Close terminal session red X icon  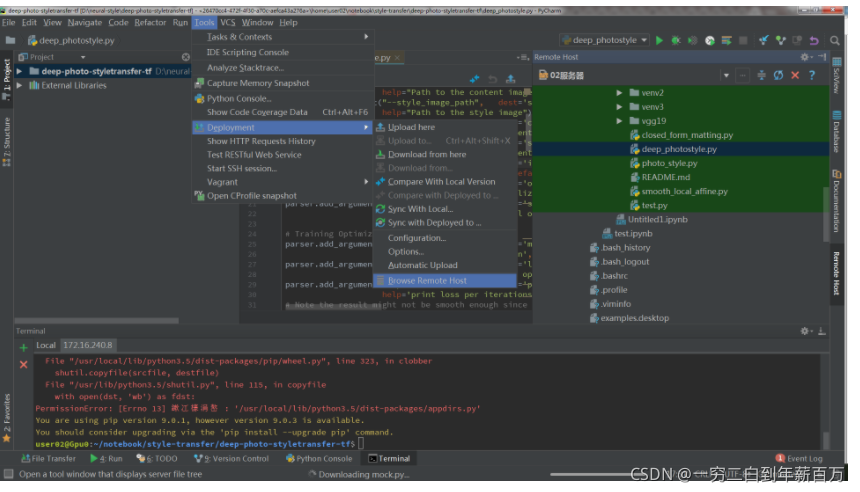(x=24, y=365)
